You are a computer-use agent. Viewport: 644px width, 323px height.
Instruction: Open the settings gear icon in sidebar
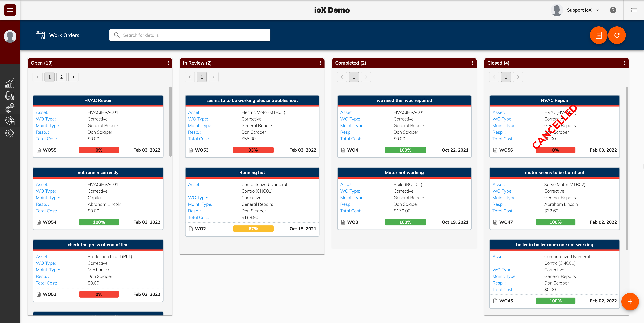coord(10,133)
